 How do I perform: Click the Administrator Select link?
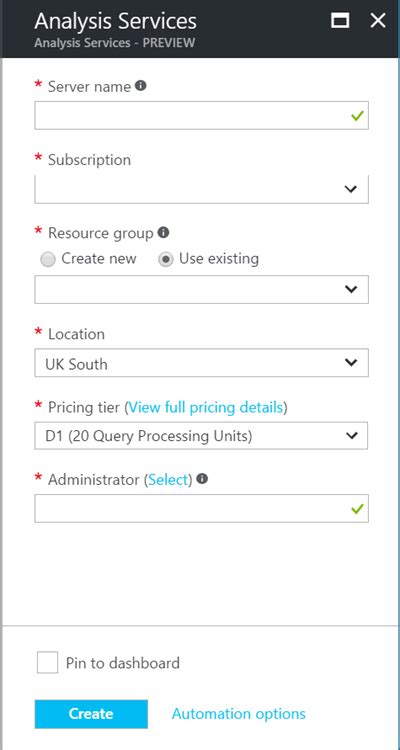point(168,480)
